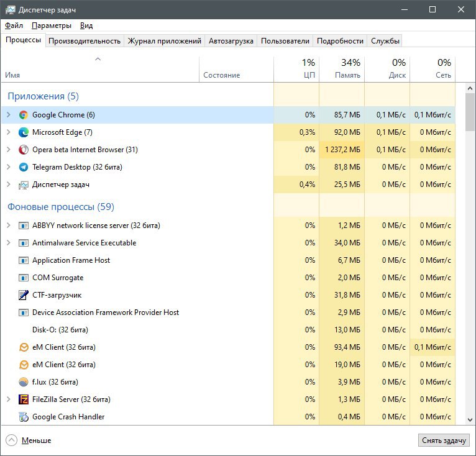The image size is (476, 456).
Task: Click the Google Crash Handler icon
Action: 24,417
